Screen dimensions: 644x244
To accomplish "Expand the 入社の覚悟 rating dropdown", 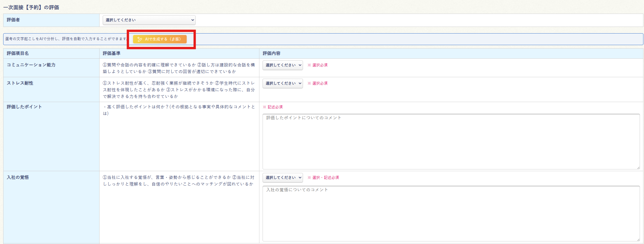I will (x=282, y=178).
